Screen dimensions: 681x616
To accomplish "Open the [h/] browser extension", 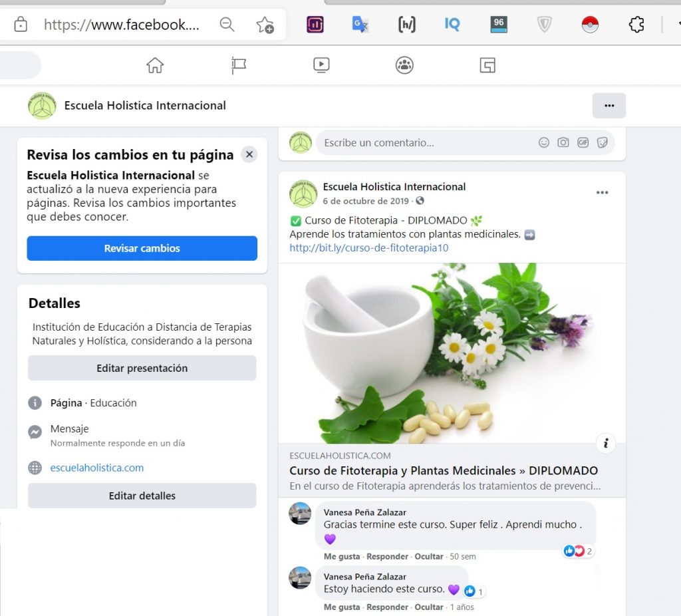I will [406, 25].
